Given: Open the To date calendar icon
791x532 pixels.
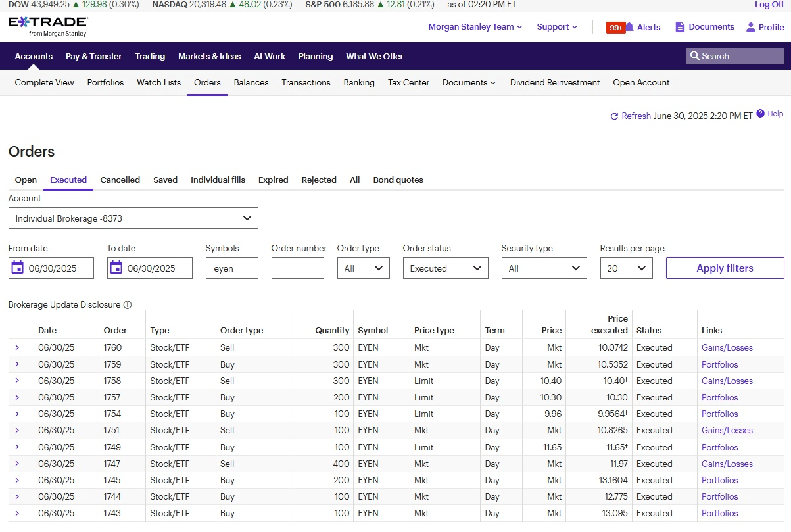Looking at the screenshot, I should click(116, 268).
